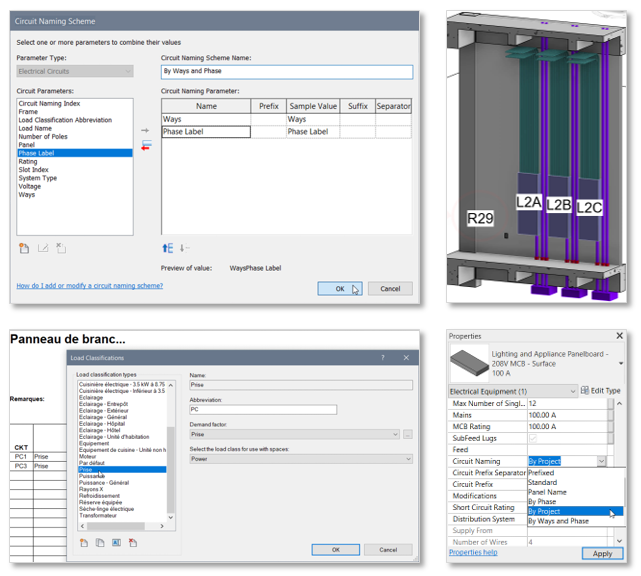This screenshot has width=641, height=576.
Task: Click OK in Circuit Naming Scheme dialog
Action: 340,289
